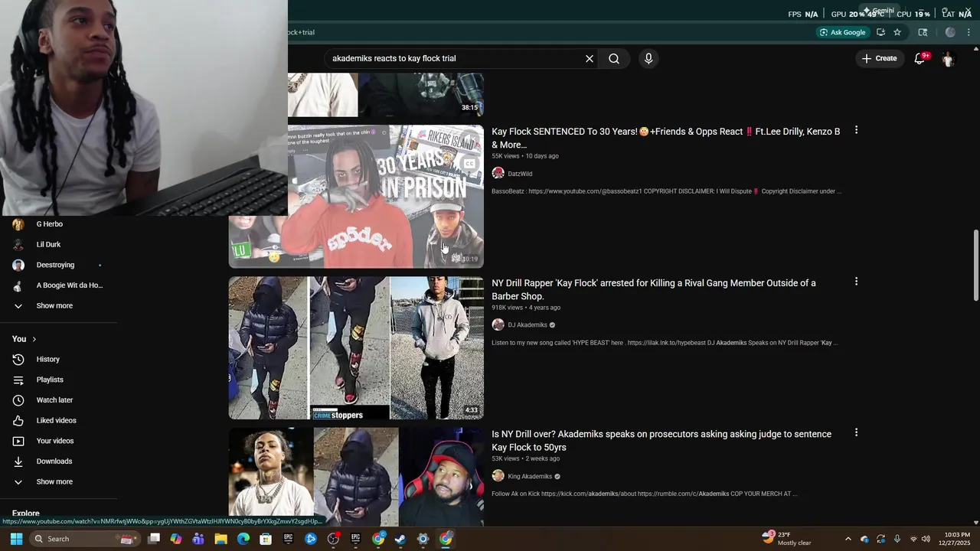Open Chrome side panel search icon

[x=923, y=32]
